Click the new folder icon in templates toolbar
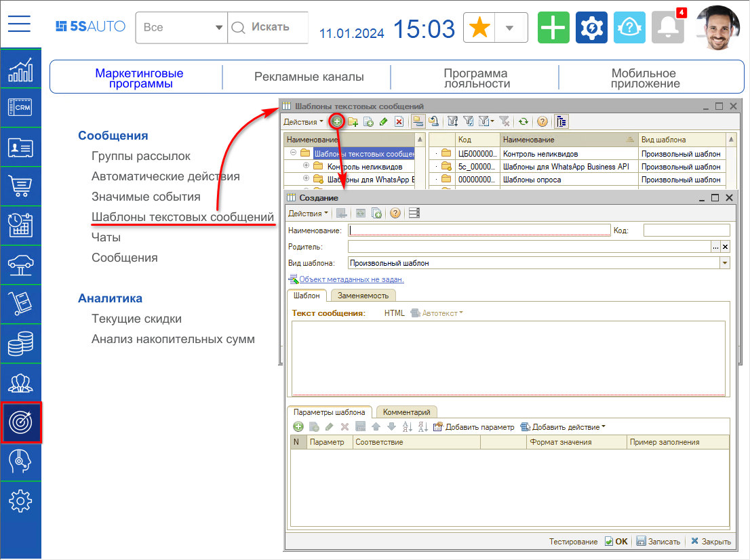The image size is (750, 560). (x=353, y=121)
